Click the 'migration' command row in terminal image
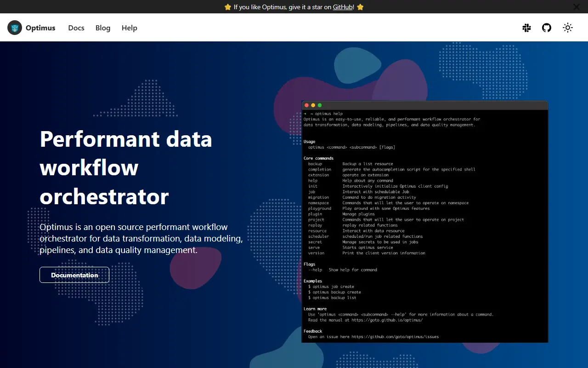The height and width of the screenshot is (368, 588). tap(362, 197)
